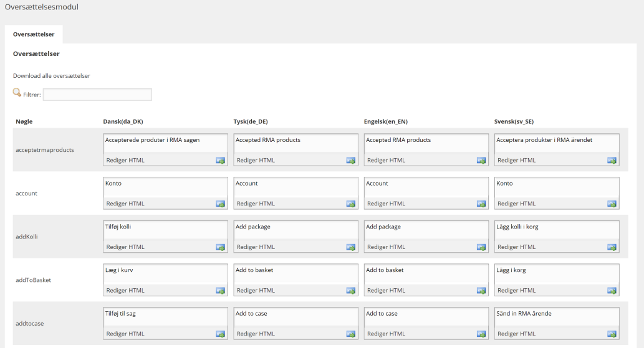Click Rediger HTML under Tysk Add package
This screenshot has width=644, height=348.
256,247
